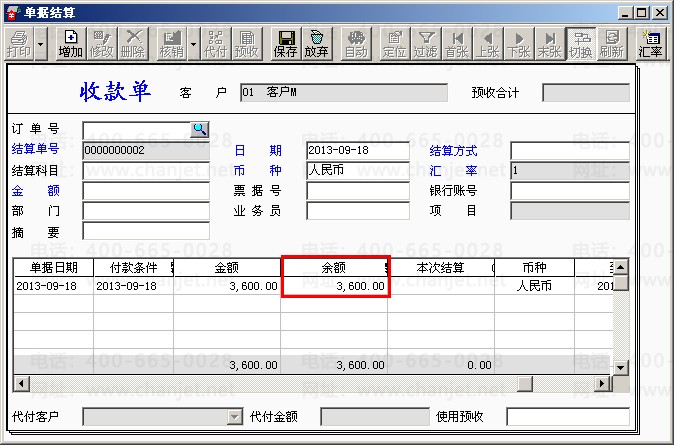Viewport: 674px width, 445px height.
Task: Click the 预收合计 field
Action: click(x=586, y=92)
